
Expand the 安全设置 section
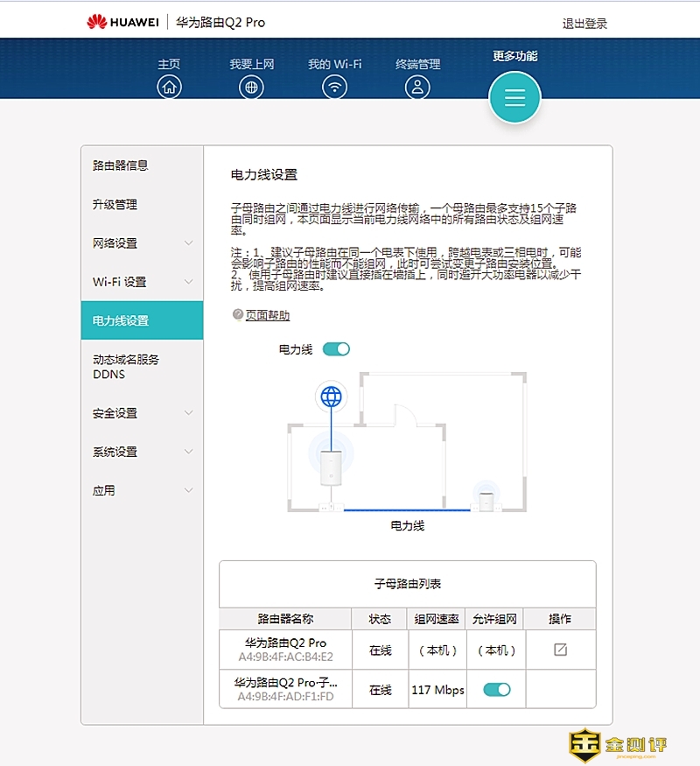click(x=188, y=413)
